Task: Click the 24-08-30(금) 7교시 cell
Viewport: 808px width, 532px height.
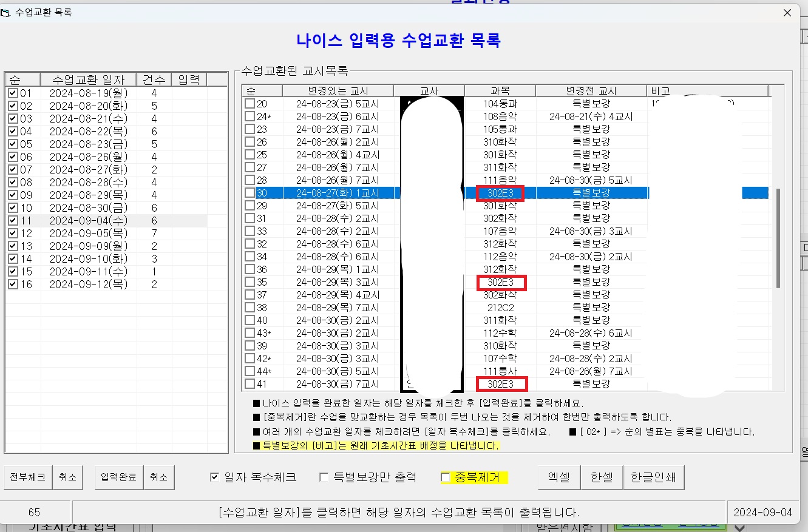Action: pos(338,384)
